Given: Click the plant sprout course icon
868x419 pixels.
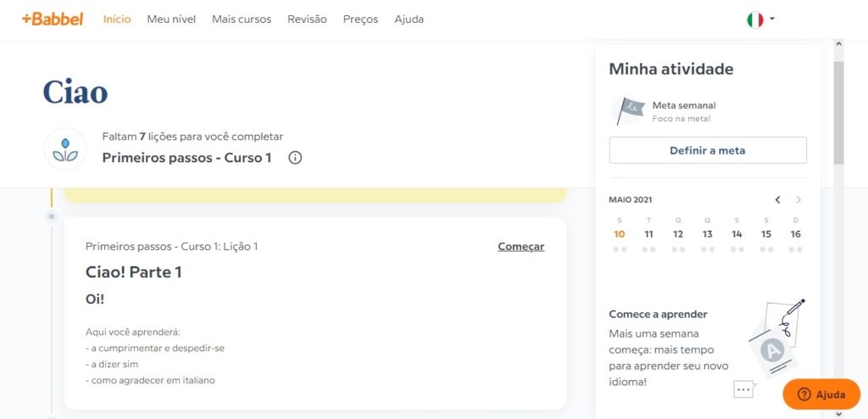Looking at the screenshot, I should pos(65,149).
